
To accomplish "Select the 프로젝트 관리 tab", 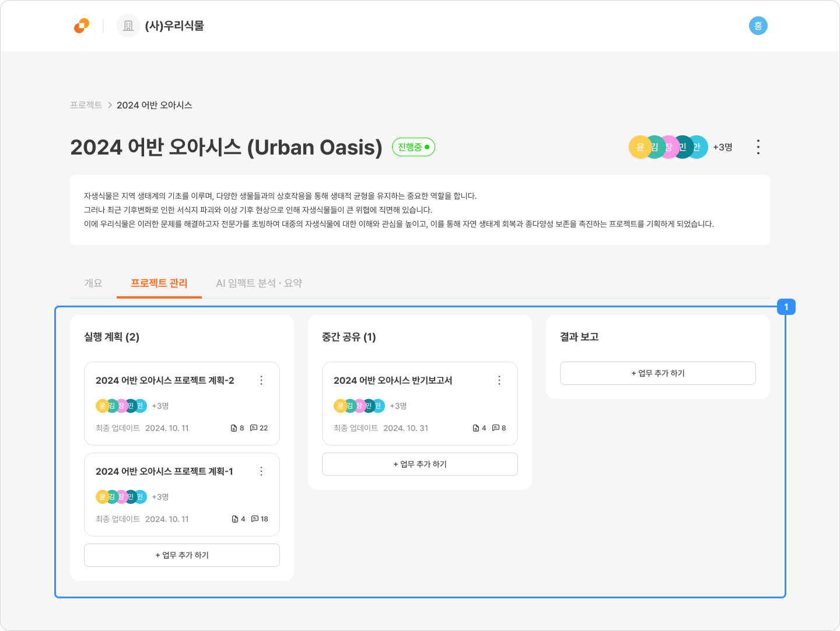I will pyautogui.click(x=159, y=283).
